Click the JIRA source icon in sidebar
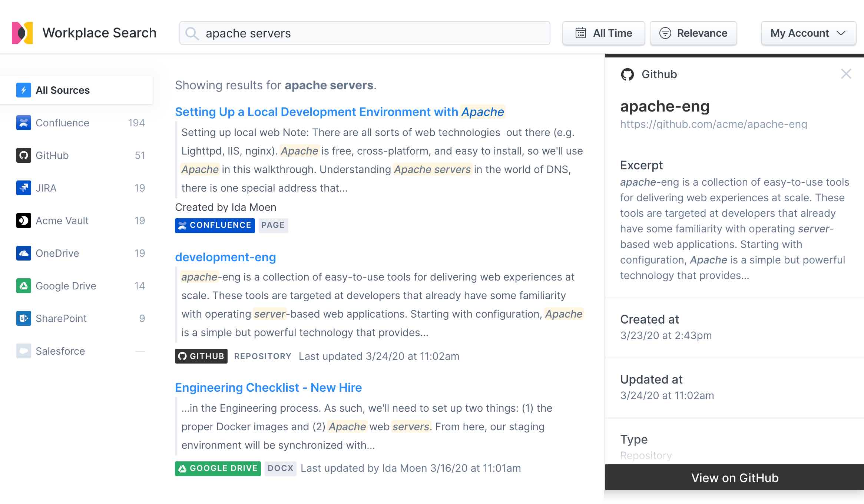This screenshot has height=504, width=864. pyautogui.click(x=23, y=188)
